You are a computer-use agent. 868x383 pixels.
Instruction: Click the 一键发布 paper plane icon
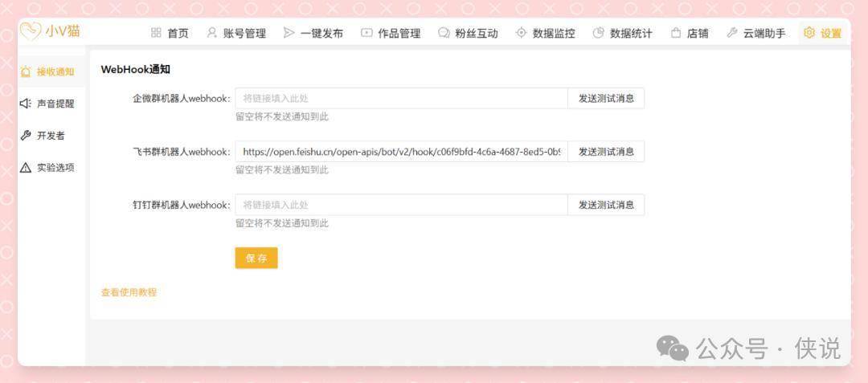click(x=289, y=33)
